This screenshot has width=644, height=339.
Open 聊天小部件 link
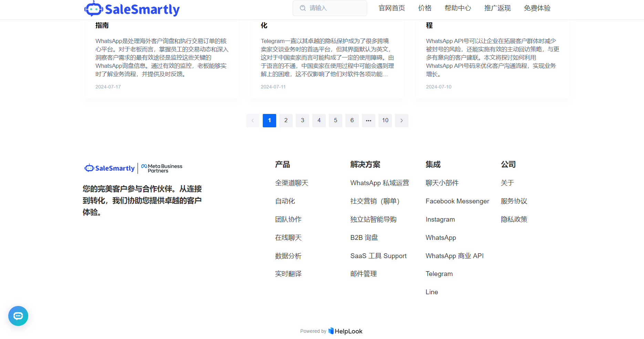(442, 183)
